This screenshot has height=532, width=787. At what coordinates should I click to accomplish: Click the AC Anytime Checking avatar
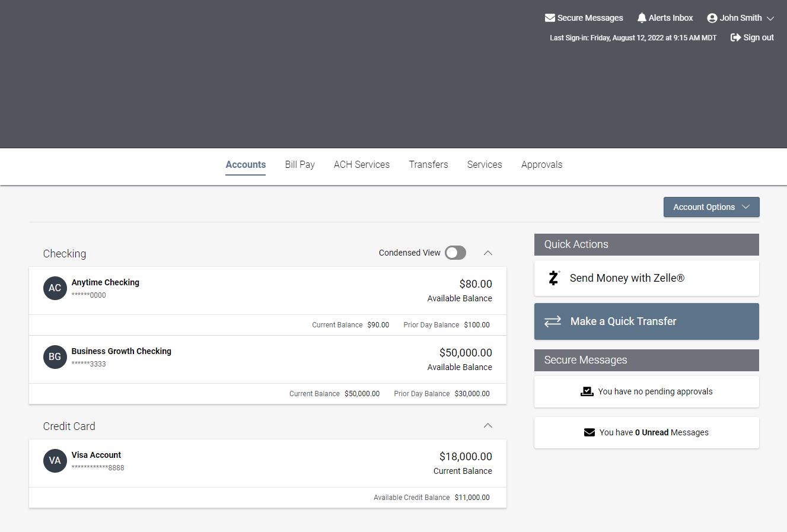pos(55,288)
